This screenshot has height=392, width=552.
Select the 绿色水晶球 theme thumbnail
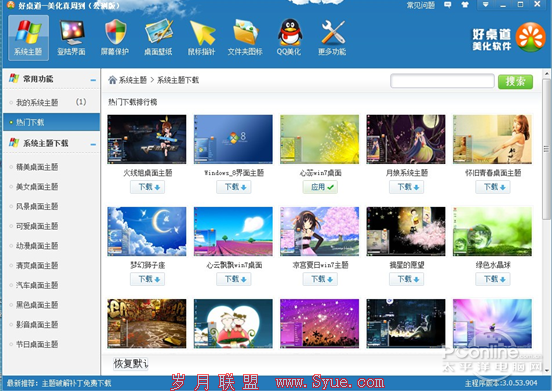tap(492, 232)
